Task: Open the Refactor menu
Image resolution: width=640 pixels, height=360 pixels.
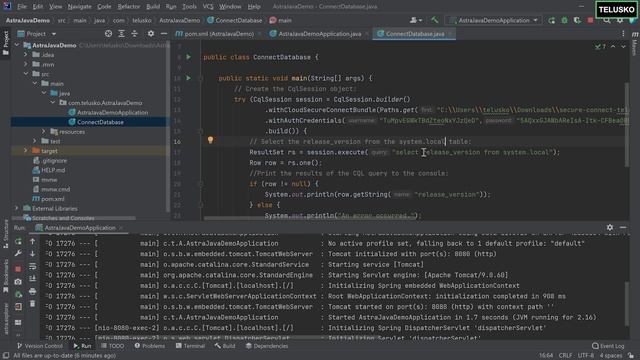Action: pyautogui.click(x=129, y=7)
